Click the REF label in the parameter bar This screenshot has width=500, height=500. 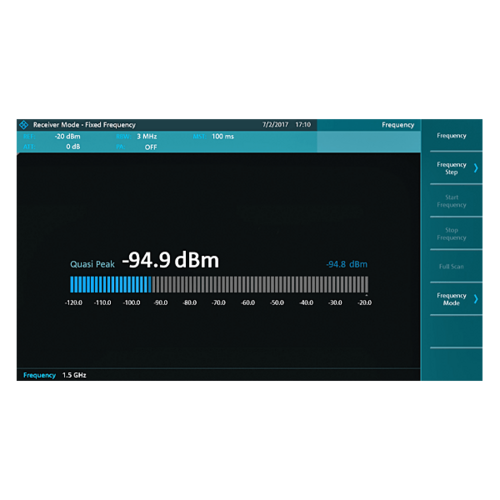pos(29,136)
